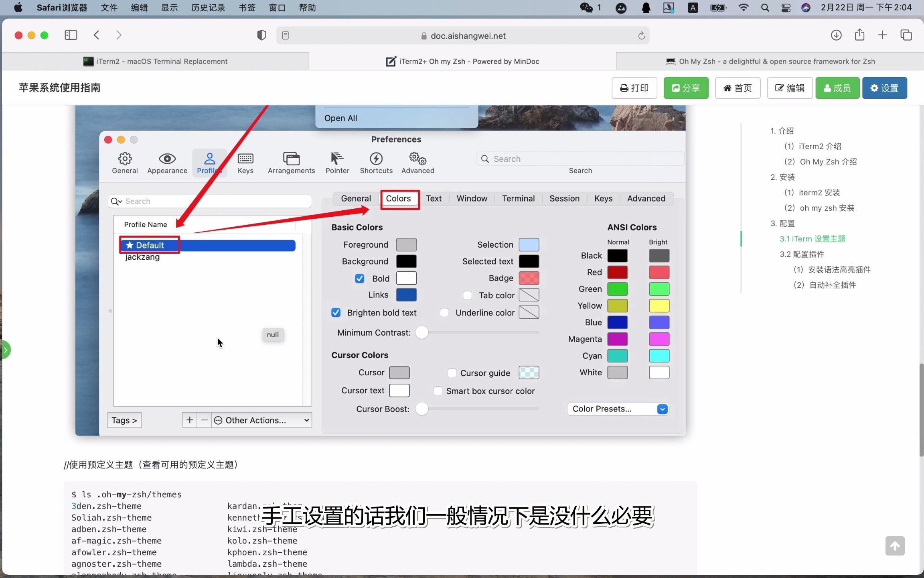Click the 打印 print button

click(634, 88)
